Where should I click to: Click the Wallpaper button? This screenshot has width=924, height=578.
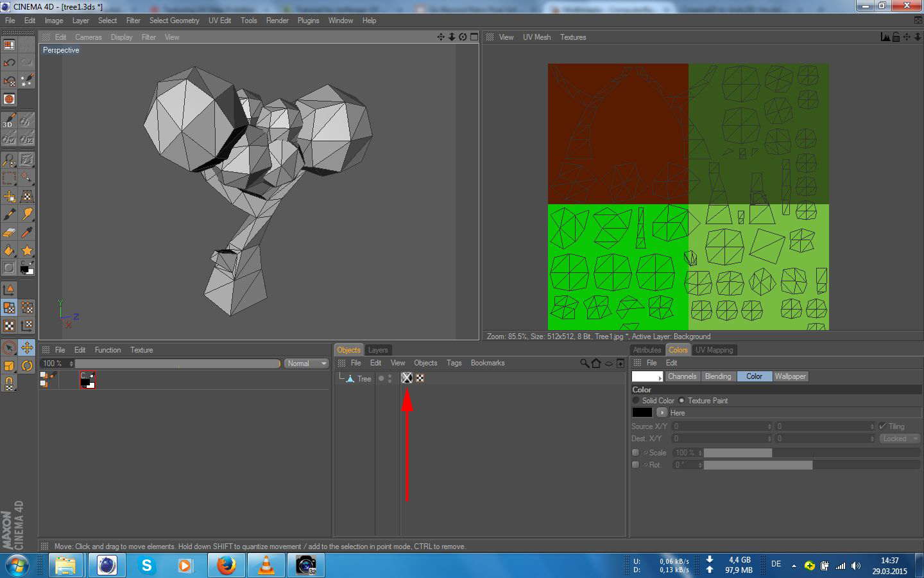(789, 376)
